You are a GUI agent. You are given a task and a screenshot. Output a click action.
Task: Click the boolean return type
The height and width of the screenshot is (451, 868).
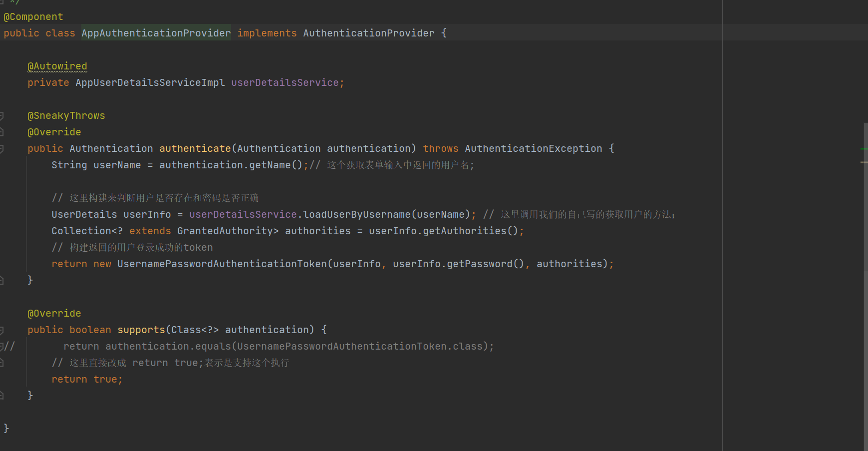[90, 330]
